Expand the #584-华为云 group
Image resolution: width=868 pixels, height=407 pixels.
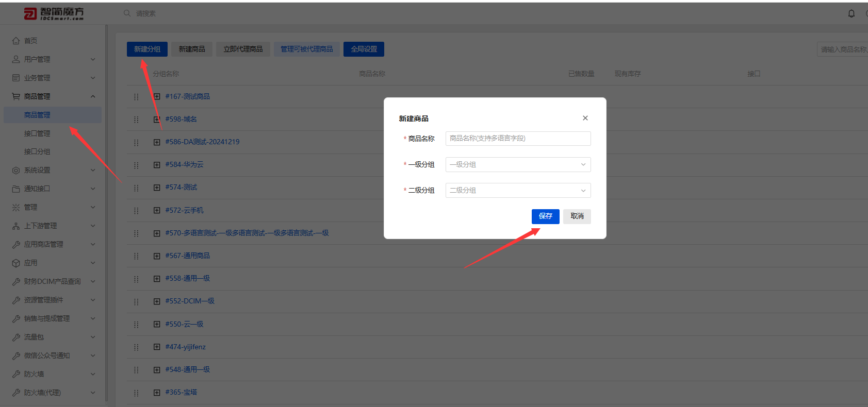tap(157, 165)
